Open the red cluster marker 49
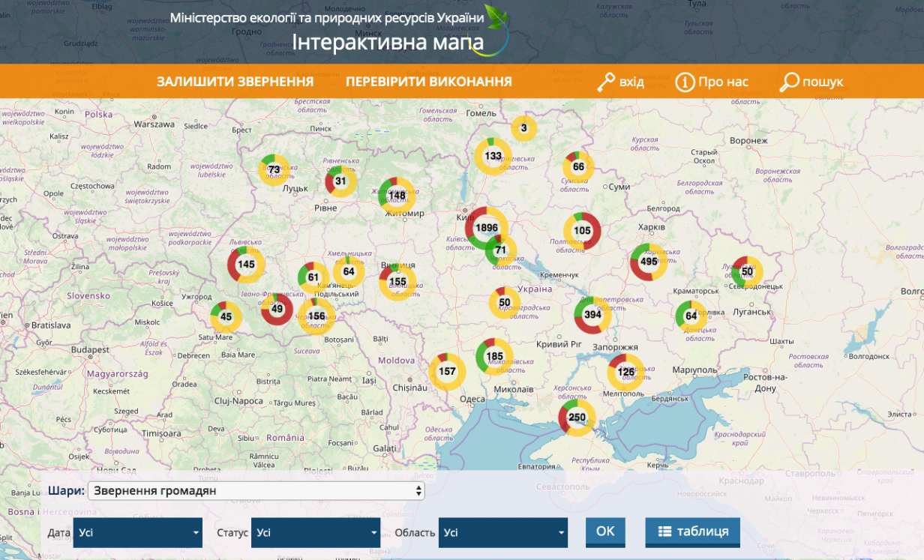This screenshot has height=560, width=924. pos(277,309)
